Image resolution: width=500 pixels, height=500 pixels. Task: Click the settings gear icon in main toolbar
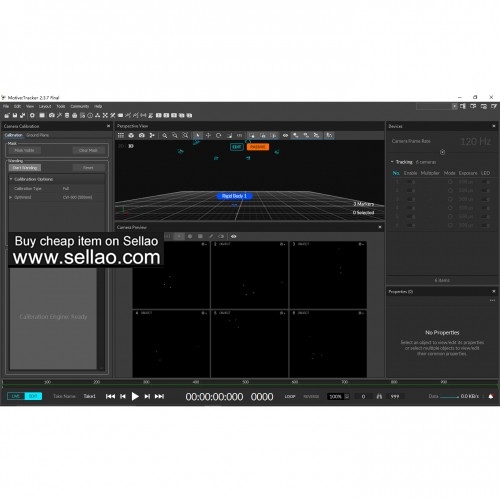point(32,115)
